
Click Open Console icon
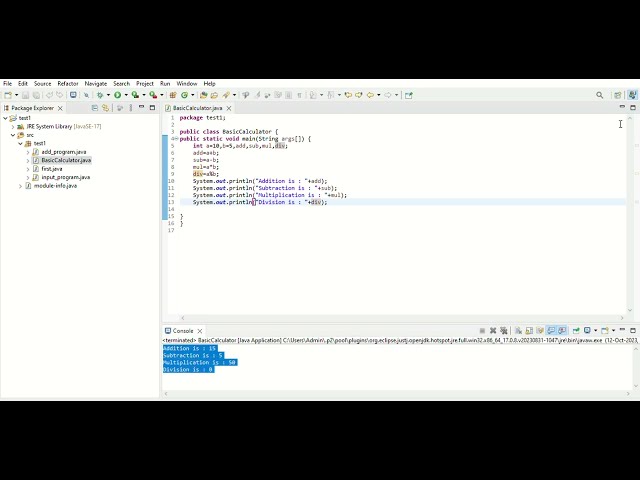605,331
